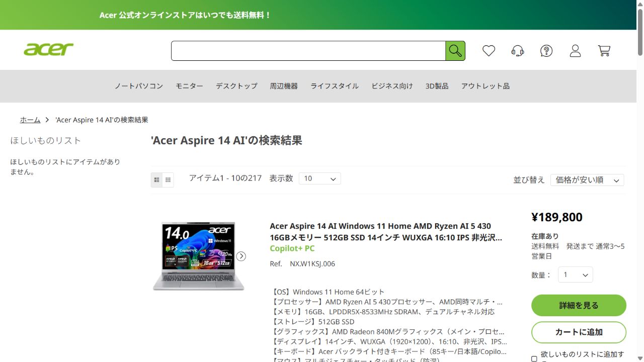
Task: Open the customer support headset icon
Action: 518,51
